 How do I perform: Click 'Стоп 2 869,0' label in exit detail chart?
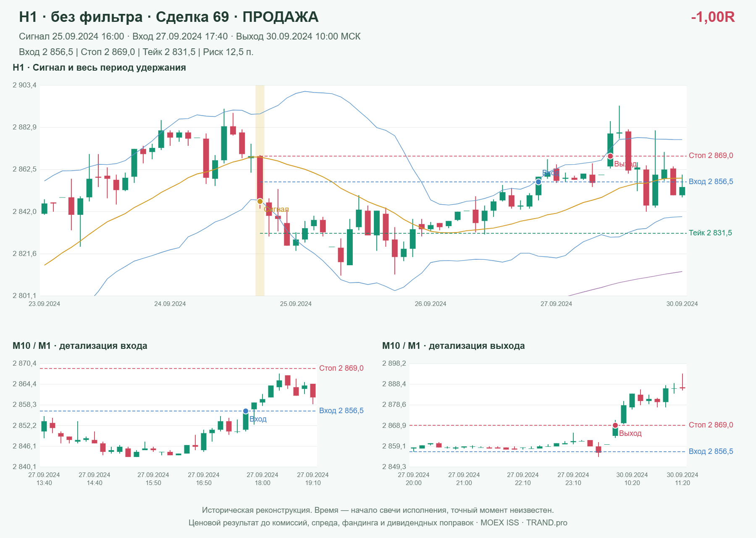coord(711,425)
